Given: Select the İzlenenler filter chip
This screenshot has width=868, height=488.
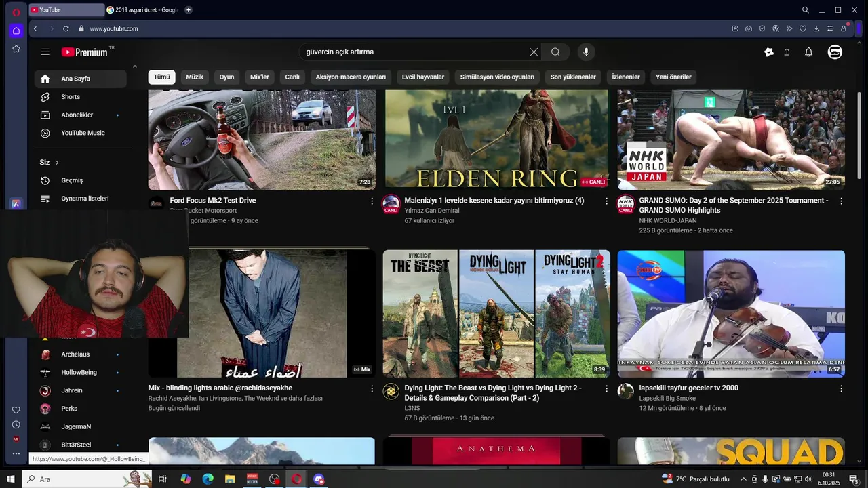Looking at the screenshot, I should point(626,77).
